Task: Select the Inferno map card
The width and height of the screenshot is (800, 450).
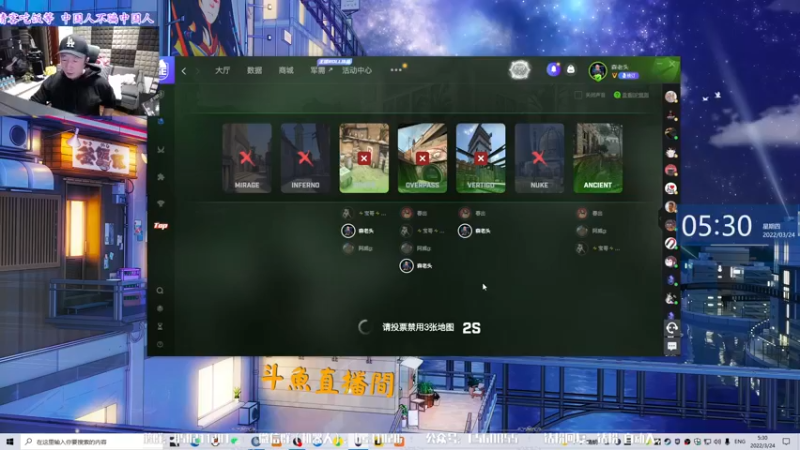Action: click(x=305, y=158)
